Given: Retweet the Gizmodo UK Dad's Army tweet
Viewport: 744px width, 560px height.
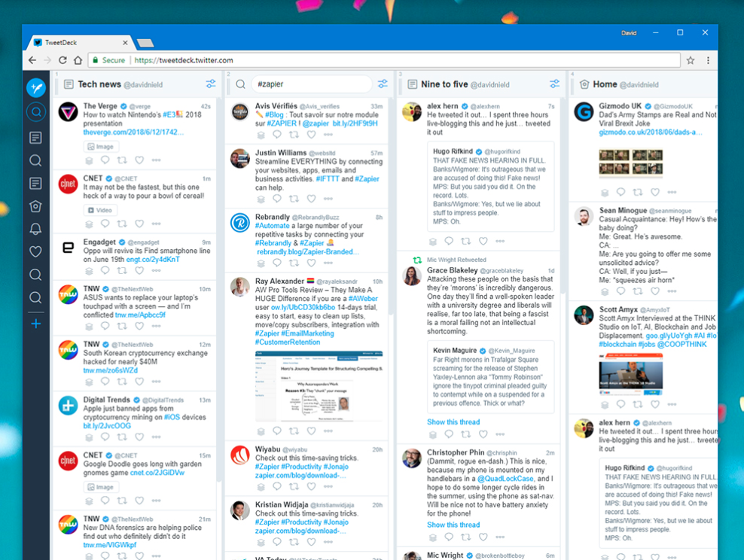Looking at the screenshot, I should pos(638,192).
